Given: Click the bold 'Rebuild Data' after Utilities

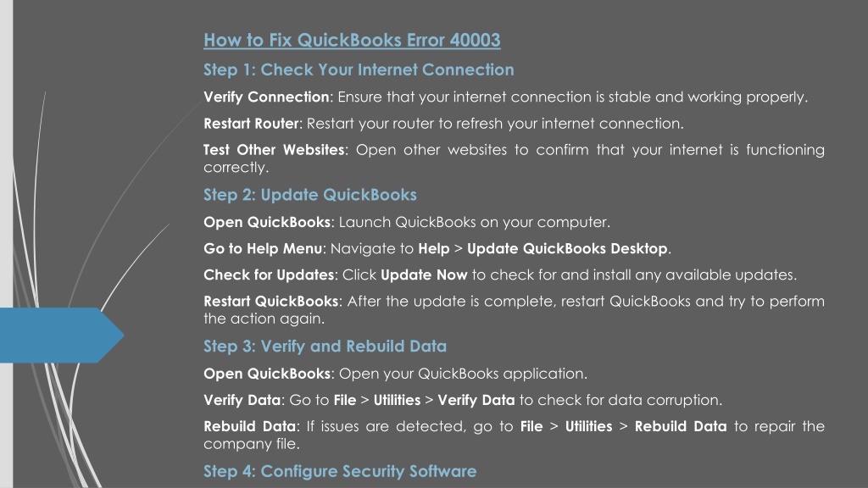Looking at the screenshot, I should click(x=681, y=427).
